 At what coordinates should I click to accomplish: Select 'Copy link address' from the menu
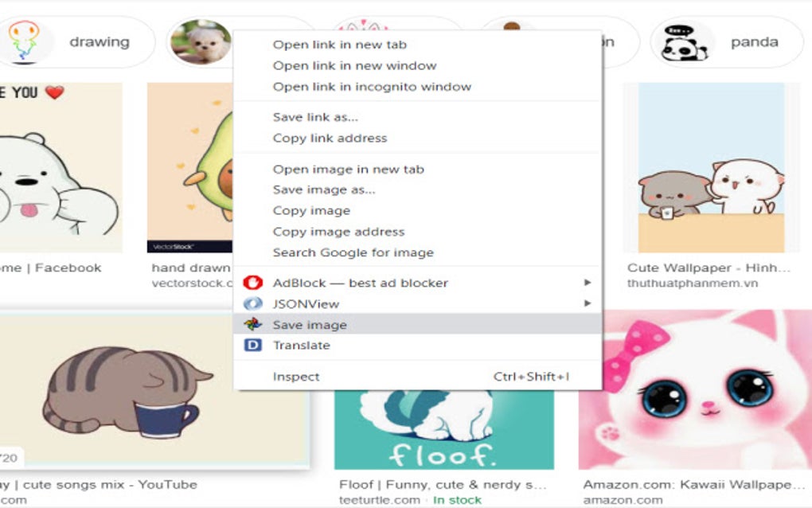pos(330,138)
